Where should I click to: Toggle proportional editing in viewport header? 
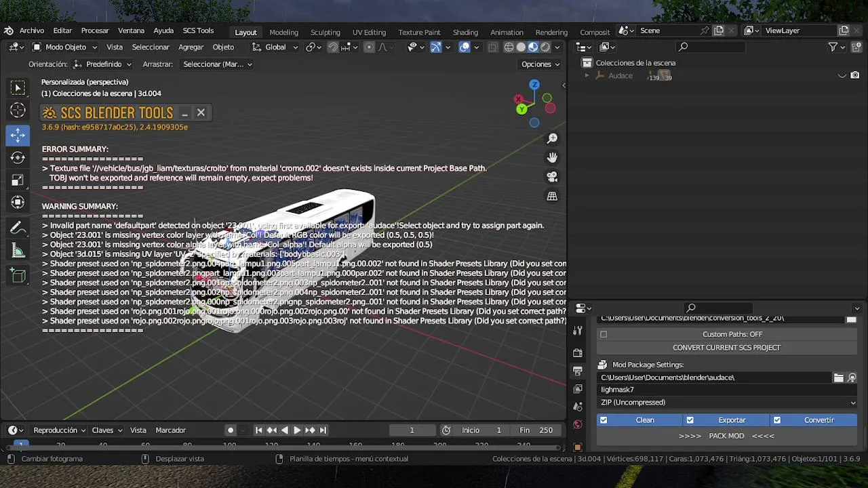369,47
